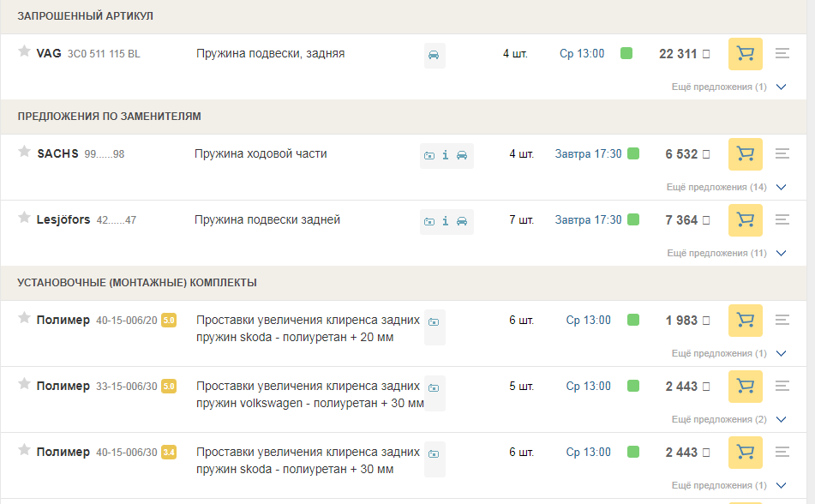The width and height of the screenshot is (815, 504).
Task: Open details menu for Полимер 40-15-006/20
Action: tap(782, 320)
